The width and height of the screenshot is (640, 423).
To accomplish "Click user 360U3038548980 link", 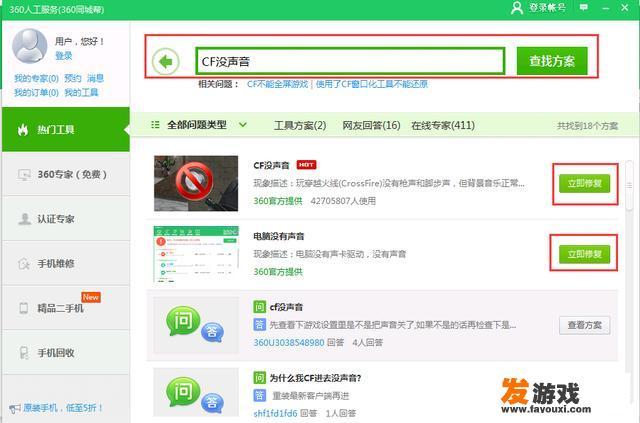I will tap(289, 342).
